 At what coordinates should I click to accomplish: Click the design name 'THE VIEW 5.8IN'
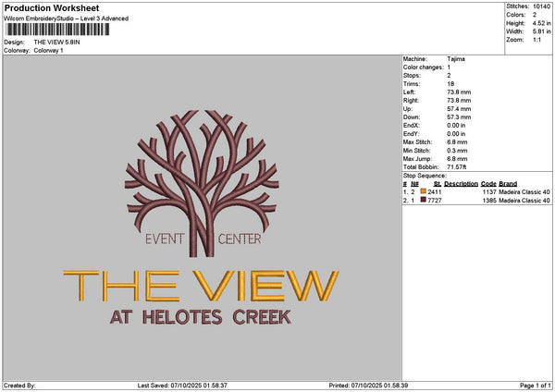(x=56, y=43)
